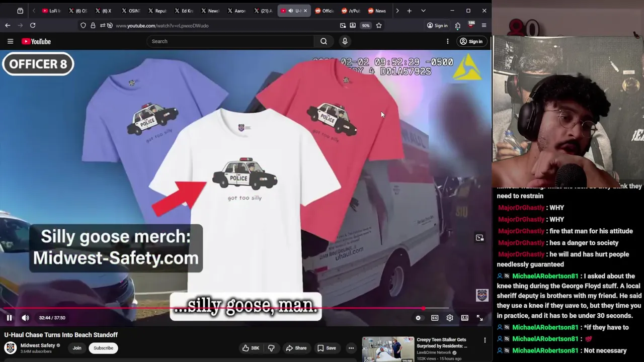Open Creepy Teen Stalker video thumbnail
This screenshot has width=644, height=362.
click(388, 349)
